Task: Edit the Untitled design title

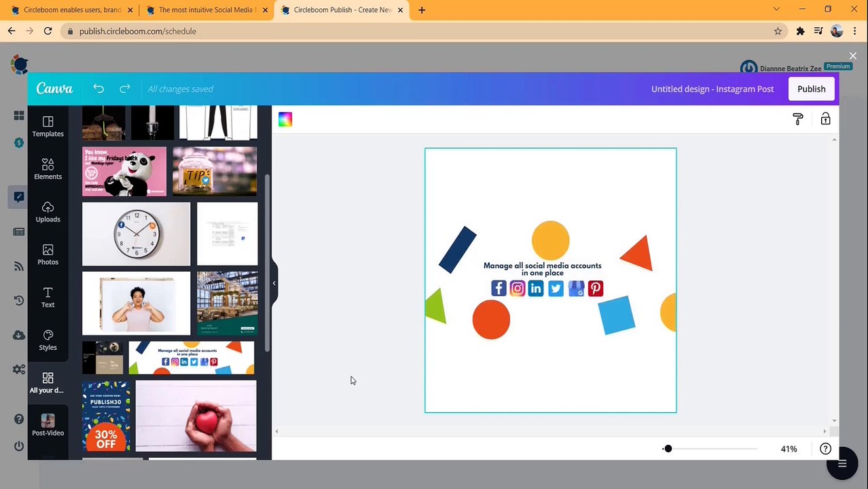Action: [712, 89]
